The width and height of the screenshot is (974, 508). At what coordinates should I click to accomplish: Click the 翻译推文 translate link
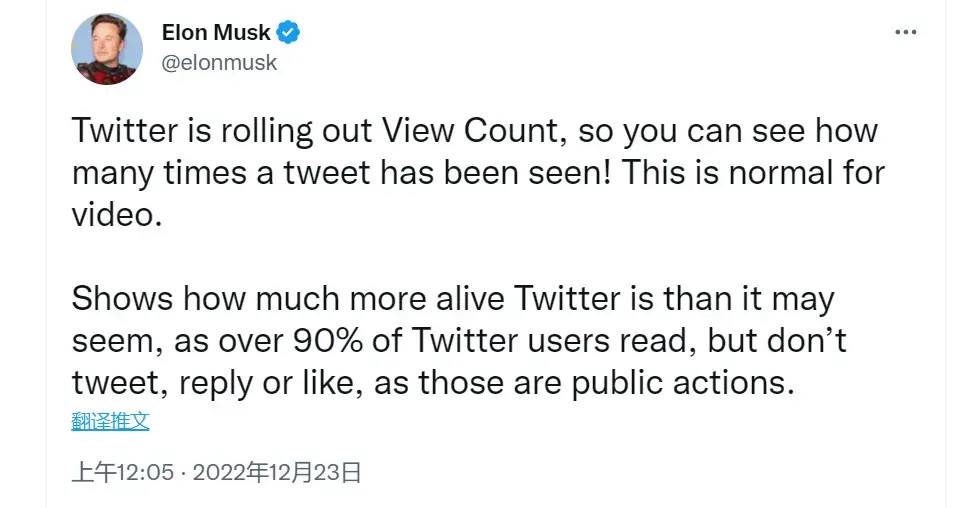tap(110, 421)
